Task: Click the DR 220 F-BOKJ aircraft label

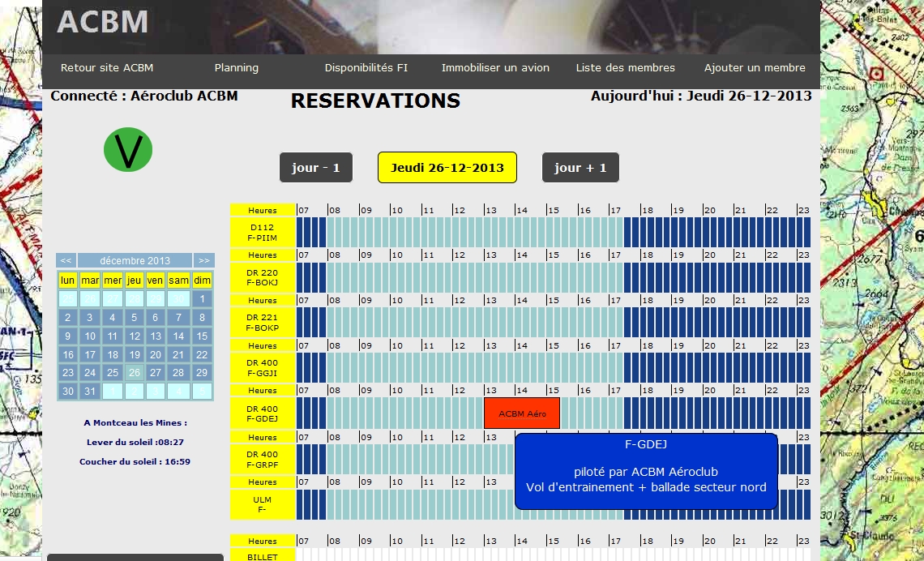Action: (263, 278)
